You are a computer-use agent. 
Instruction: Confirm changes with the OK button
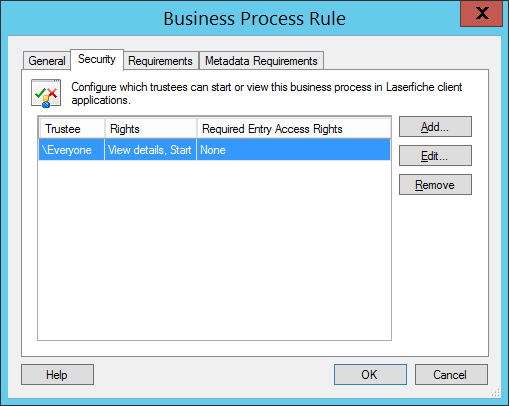(x=370, y=375)
